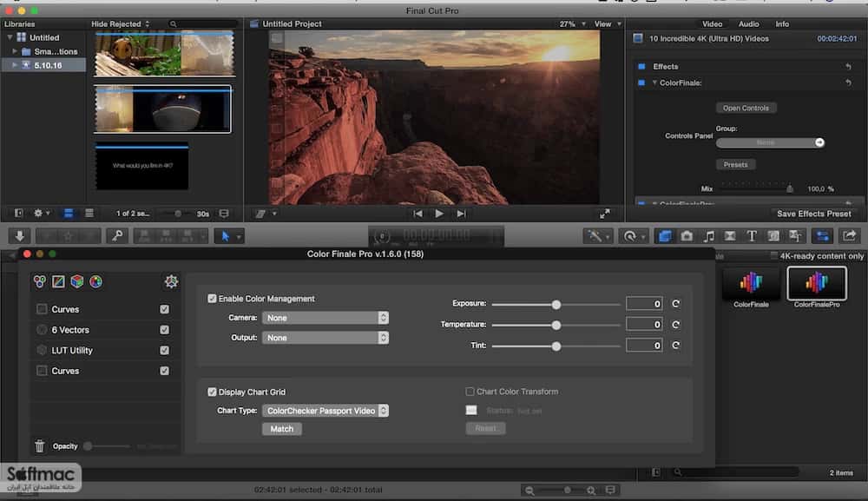Delete layer with the trash icon
The width and height of the screenshot is (868, 501).
pyautogui.click(x=39, y=446)
